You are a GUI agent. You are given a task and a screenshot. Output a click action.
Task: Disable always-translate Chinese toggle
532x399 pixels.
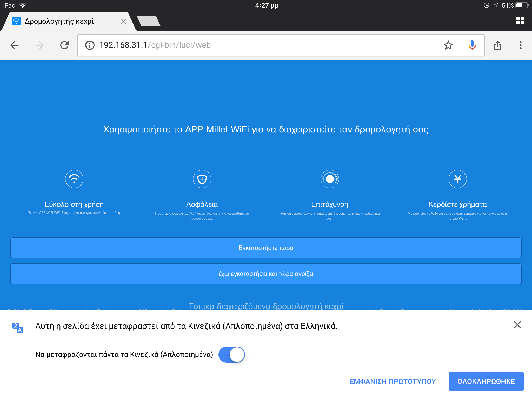(231, 355)
